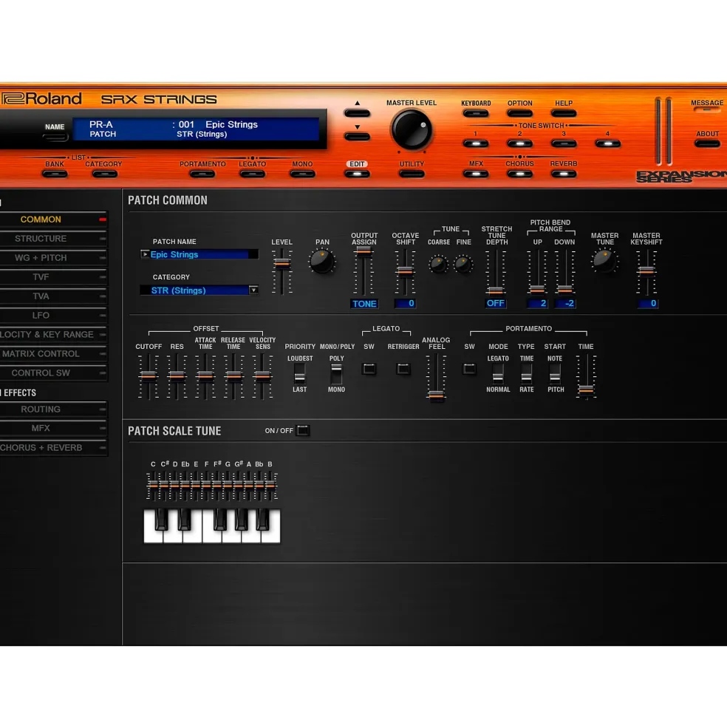Viewport: 727px width, 728px height.
Task: Toggle the Reverb effect button
Action: pyautogui.click(x=563, y=174)
